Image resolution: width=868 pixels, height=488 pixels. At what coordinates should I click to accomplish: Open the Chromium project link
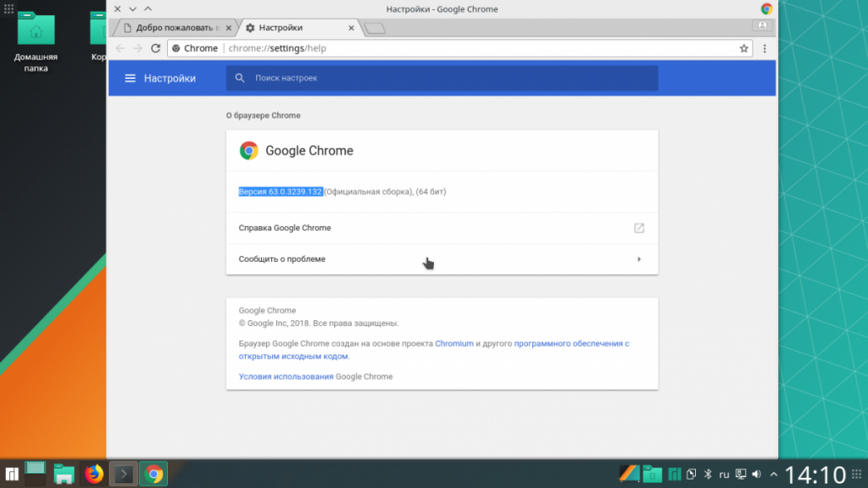[x=454, y=344]
